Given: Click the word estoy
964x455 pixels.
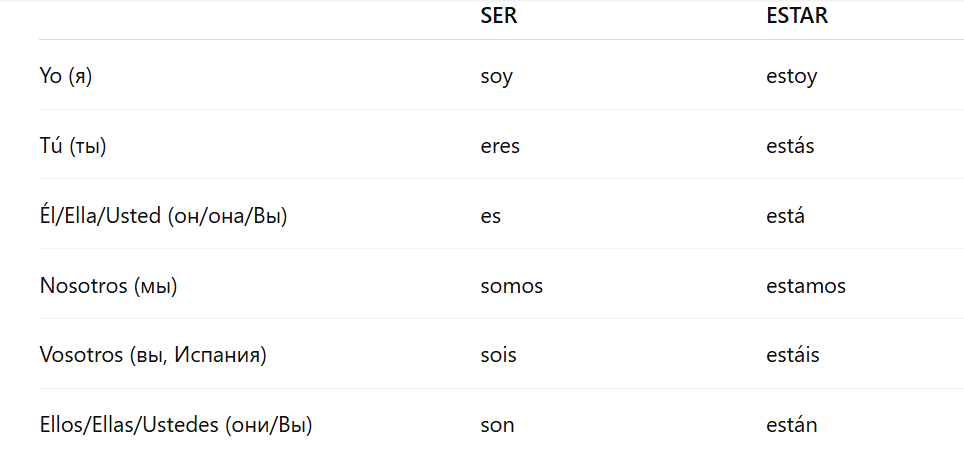Looking at the screenshot, I should [791, 76].
